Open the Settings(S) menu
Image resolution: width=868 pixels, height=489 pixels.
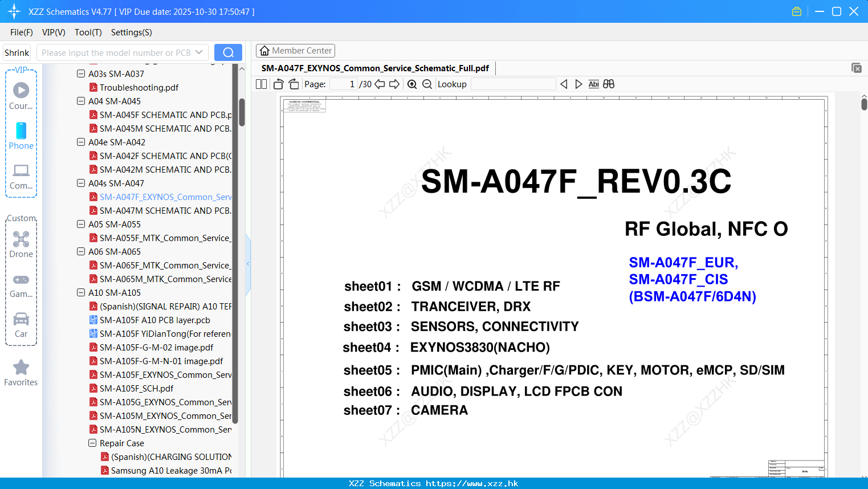[x=132, y=32]
